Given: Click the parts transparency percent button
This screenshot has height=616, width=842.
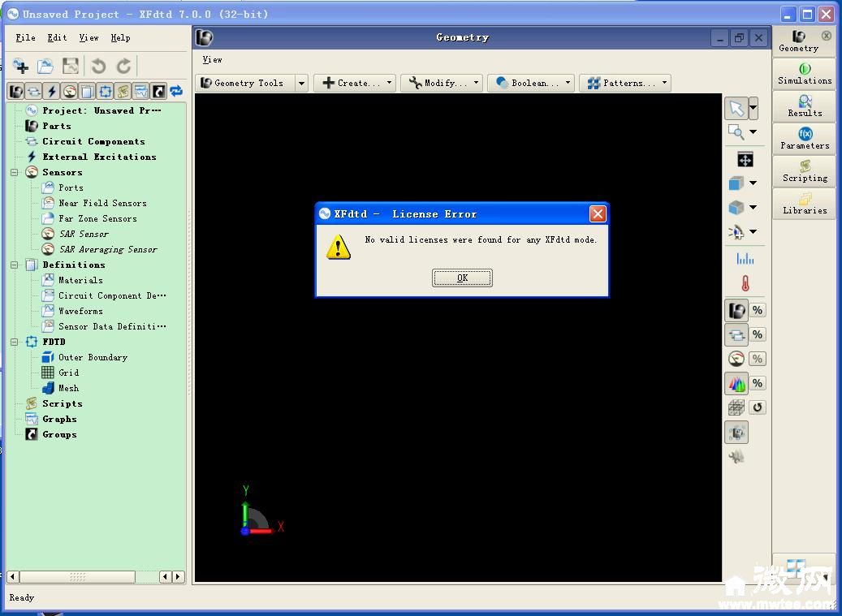Looking at the screenshot, I should pos(758,310).
